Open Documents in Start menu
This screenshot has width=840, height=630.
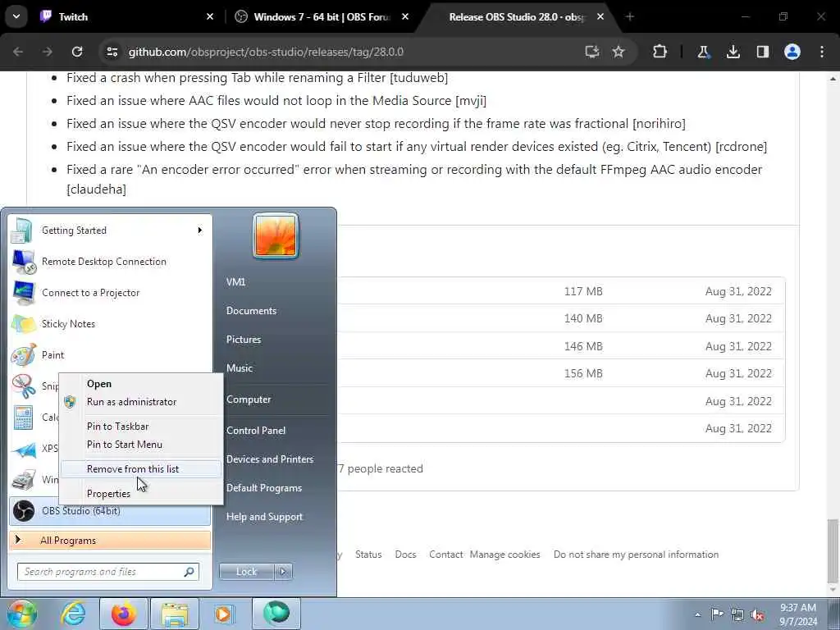[x=251, y=311]
